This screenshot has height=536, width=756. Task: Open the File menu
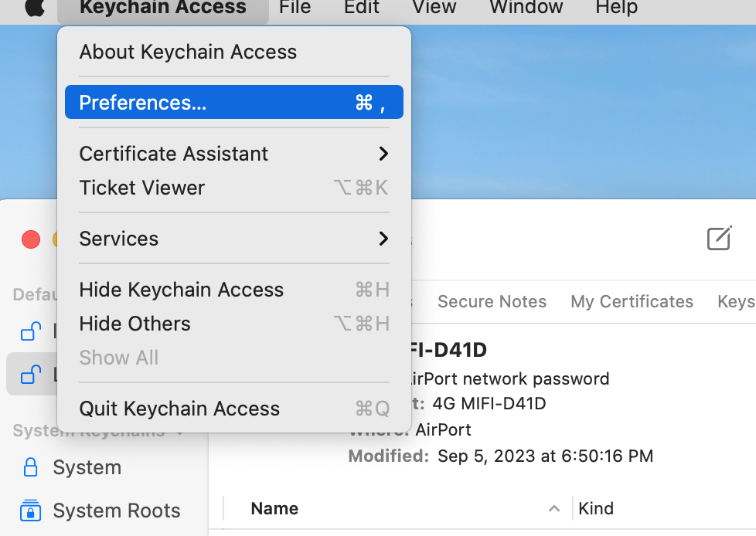click(x=295, y=7)
